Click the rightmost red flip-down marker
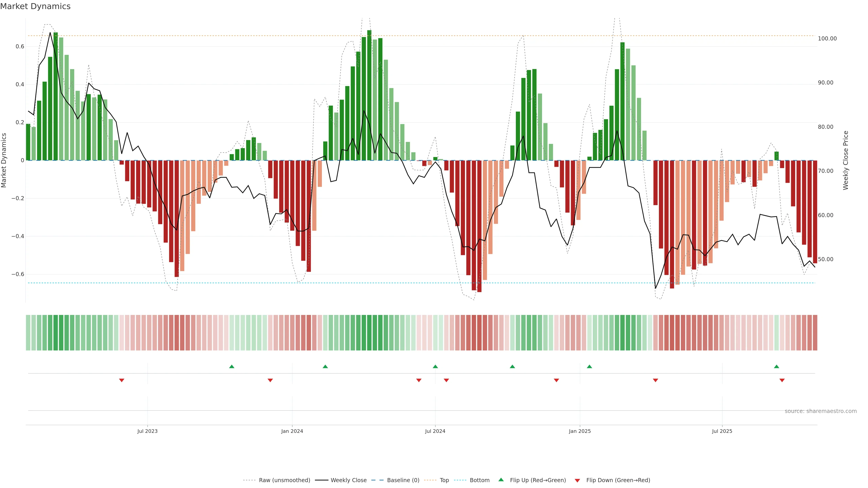 (x=782, y=380)
